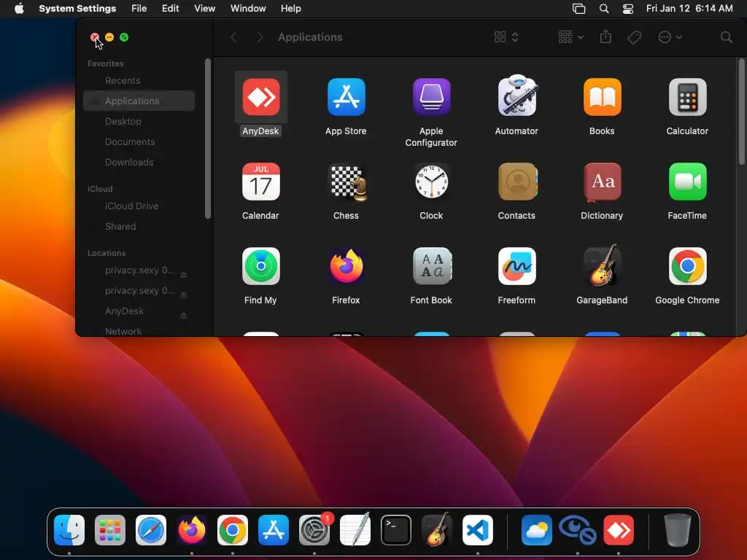Click the Edit Tags toolbar icon

pos(634,37)
